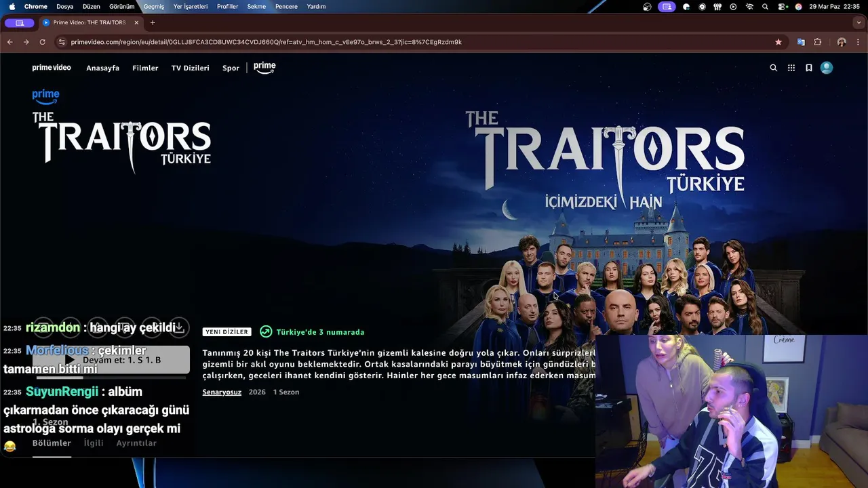The height and width of the screenshot is (488, 868).
Task: Open the Sekme menu
Action: pyautogui.click(x=256, y=7)
